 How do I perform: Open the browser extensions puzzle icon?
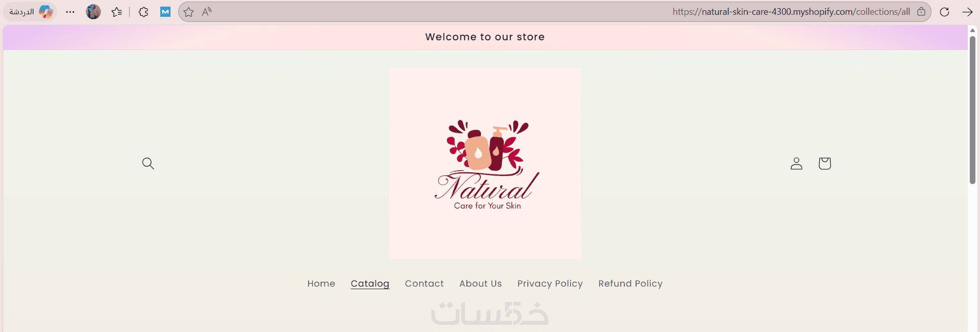[x=143, y=12]
